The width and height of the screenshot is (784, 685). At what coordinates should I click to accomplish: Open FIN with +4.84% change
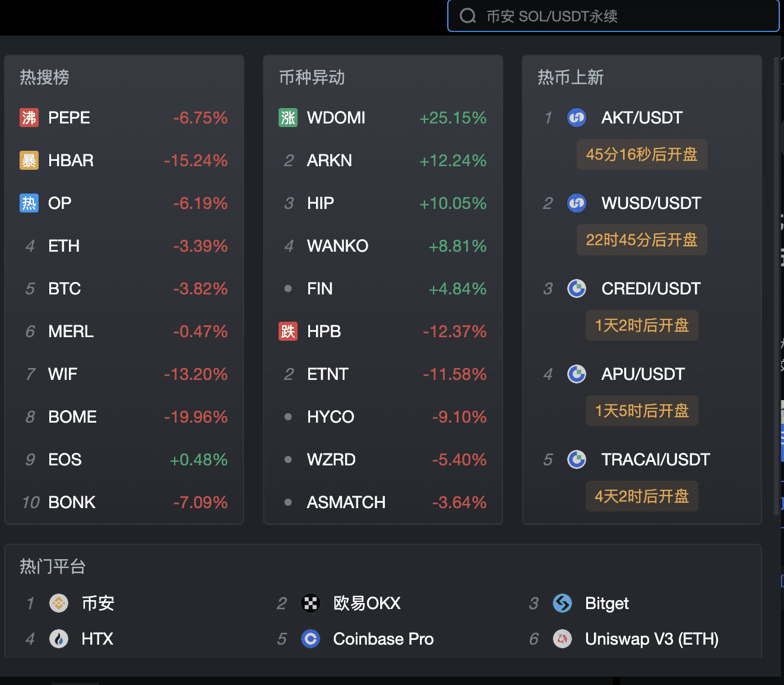383,288
